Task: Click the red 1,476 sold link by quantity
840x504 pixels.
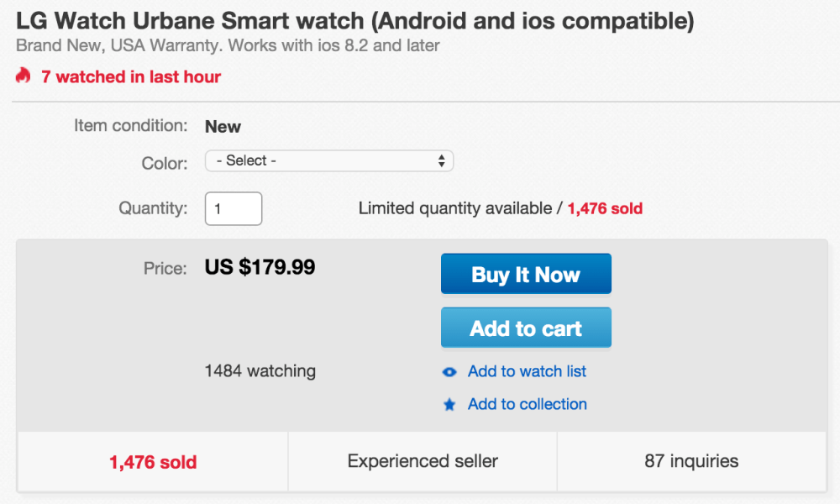Action: (605, 208)
